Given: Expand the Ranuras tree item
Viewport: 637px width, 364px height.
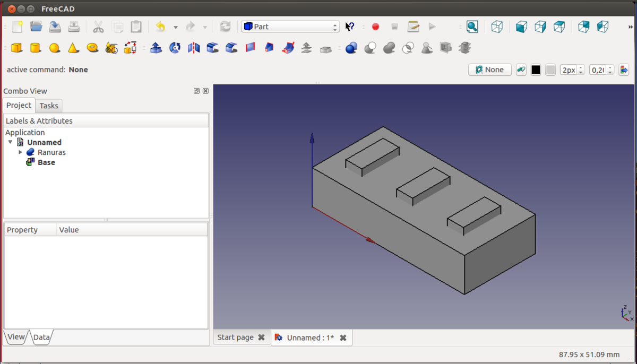Looking at the screenshot, I should click(21, 152).
